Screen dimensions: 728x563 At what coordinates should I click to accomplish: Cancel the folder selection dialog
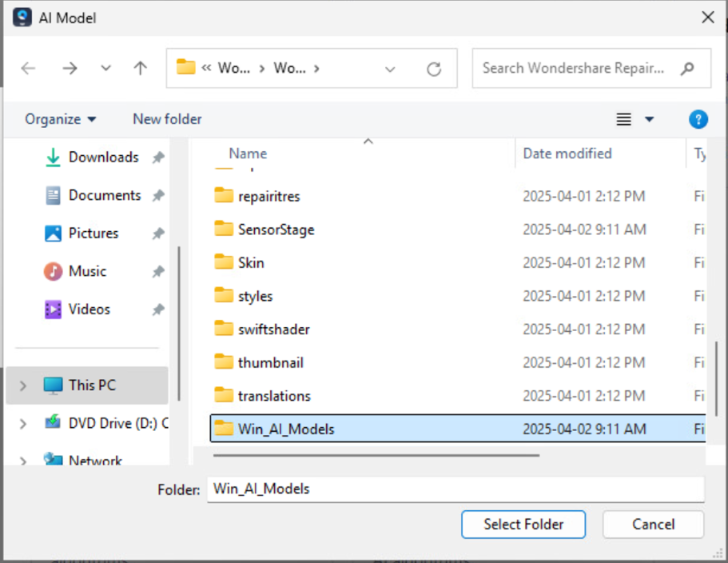[x=653, y=525]
